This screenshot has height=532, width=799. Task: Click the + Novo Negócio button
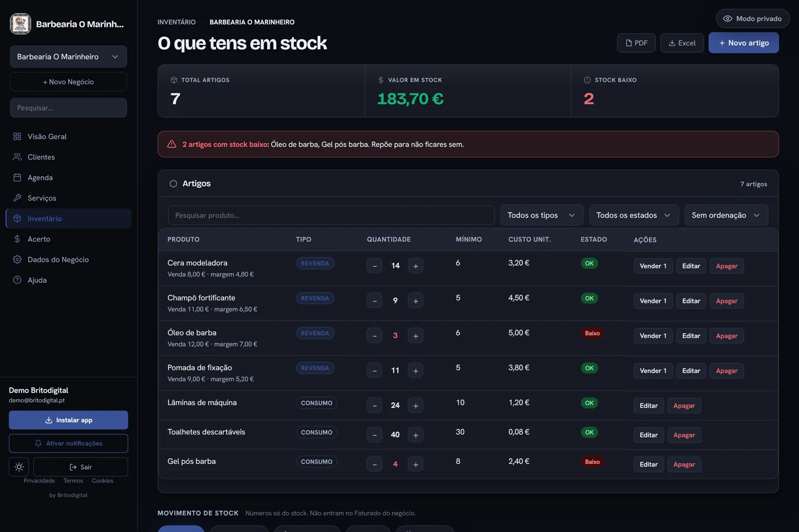coord(68,82)
